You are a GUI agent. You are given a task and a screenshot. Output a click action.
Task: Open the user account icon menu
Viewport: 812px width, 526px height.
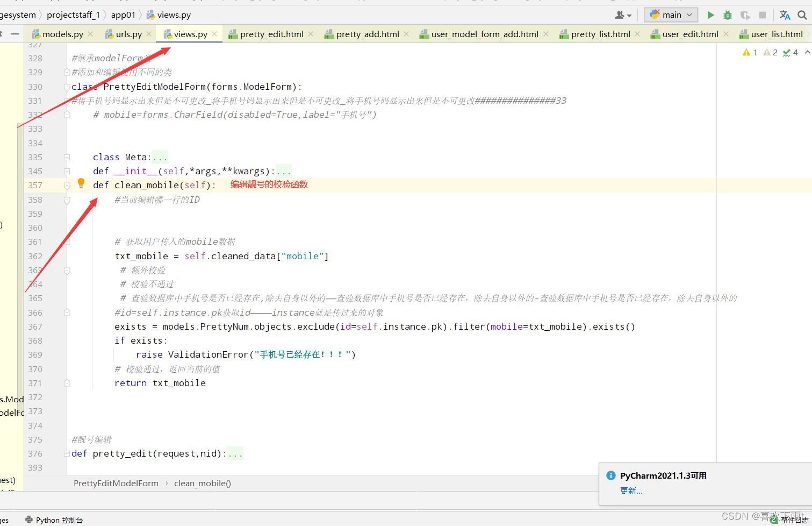pos(623,15)
